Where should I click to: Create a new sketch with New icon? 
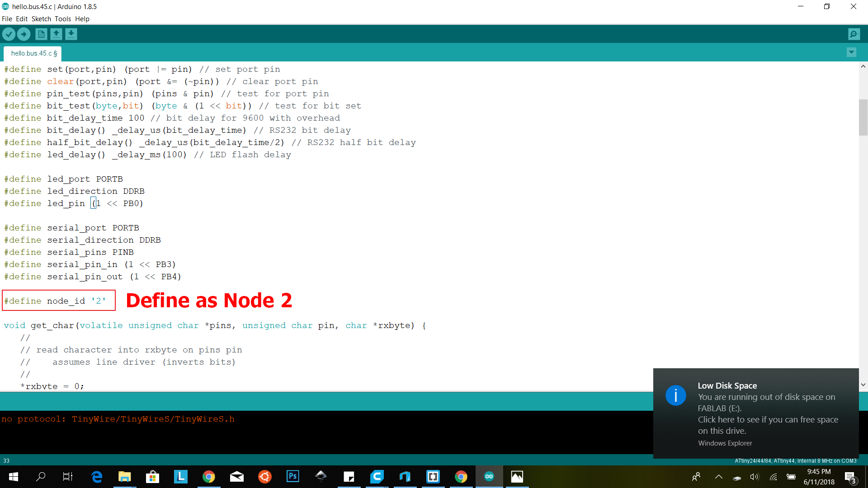point(41,34)
